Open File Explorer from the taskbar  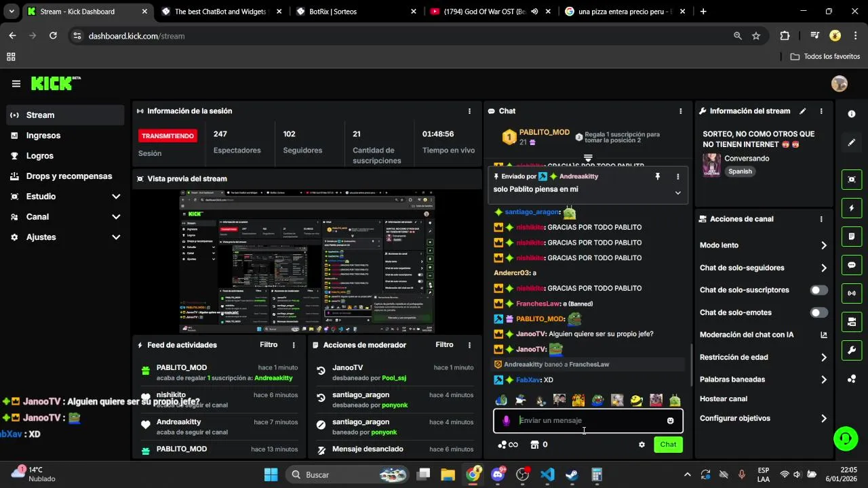[448, 474]
